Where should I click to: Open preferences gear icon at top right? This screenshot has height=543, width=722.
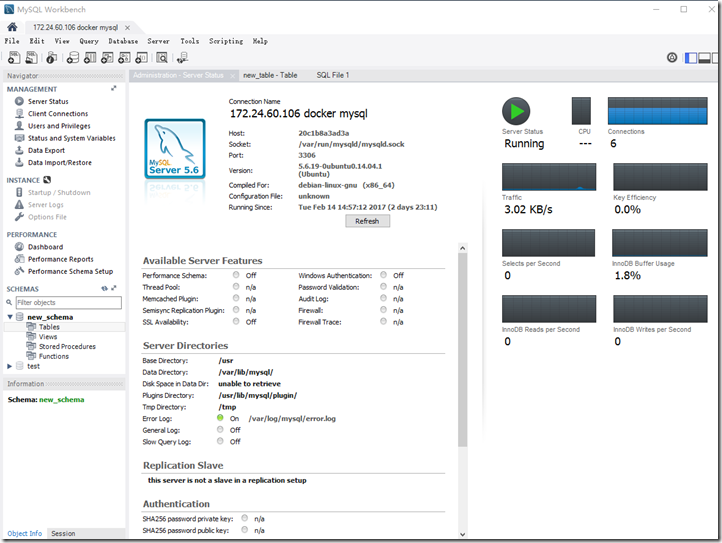tap(672, 58)
